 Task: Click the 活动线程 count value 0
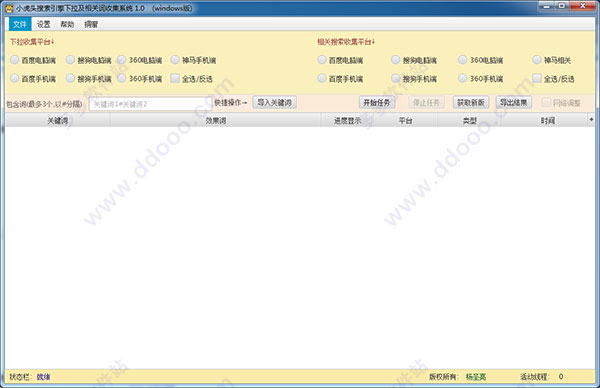[561, 377]
